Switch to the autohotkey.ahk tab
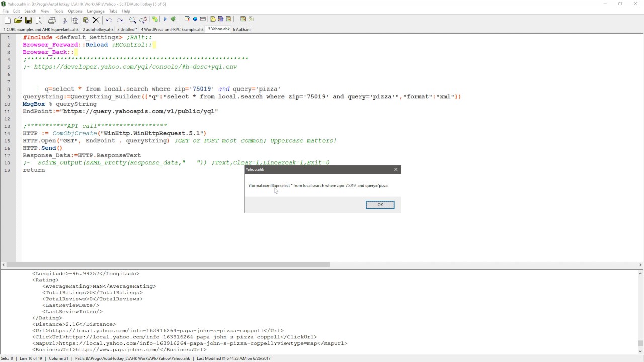This screenshot has width=644, height=362. 98,29
